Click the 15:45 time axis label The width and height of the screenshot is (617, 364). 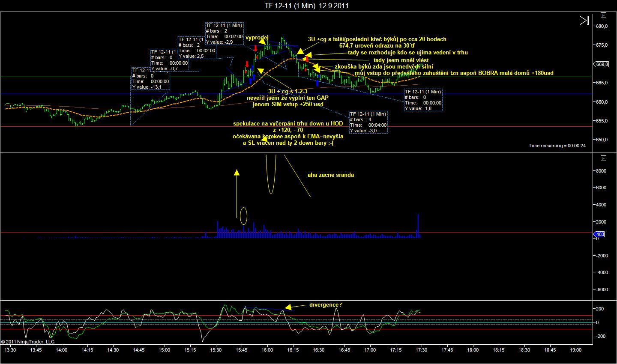242,349
